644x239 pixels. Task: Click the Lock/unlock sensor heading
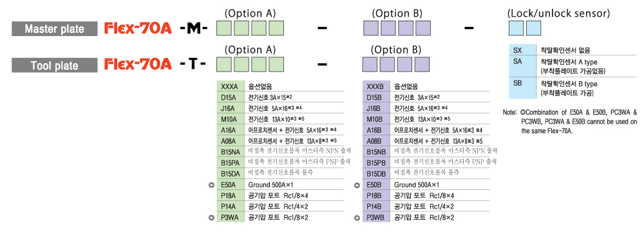pyautogui.click(x=558, y=13)
